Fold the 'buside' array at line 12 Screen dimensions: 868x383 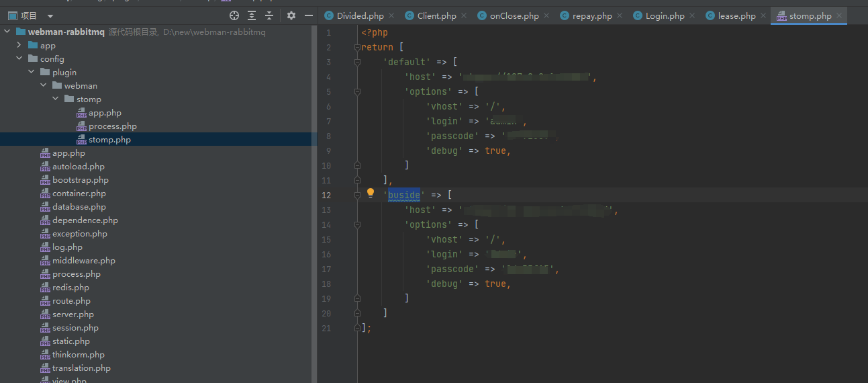click(x=358, y=196)
